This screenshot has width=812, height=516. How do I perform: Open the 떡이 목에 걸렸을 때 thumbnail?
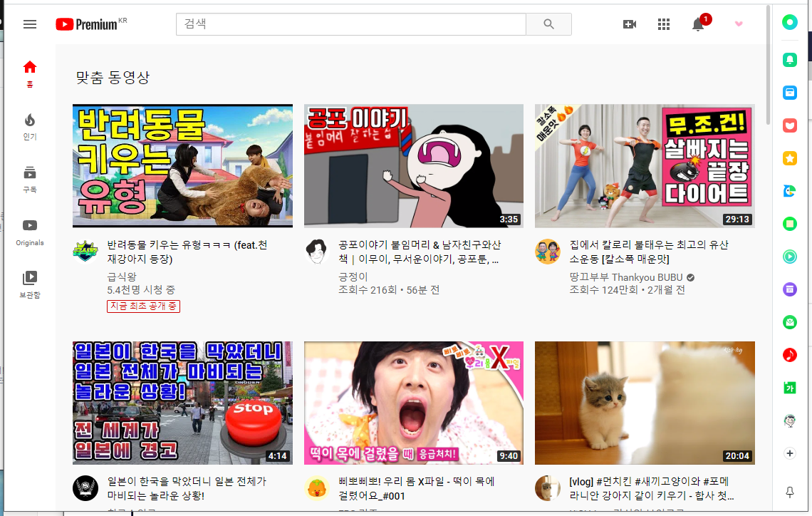(x=413, y=403)
